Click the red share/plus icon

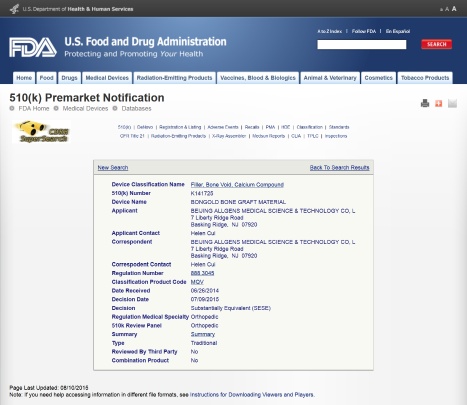click(438, 103)
